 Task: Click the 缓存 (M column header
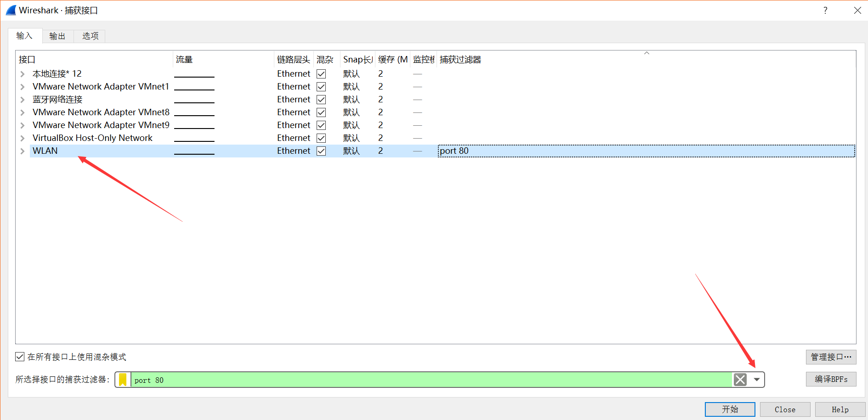[392, 60]
